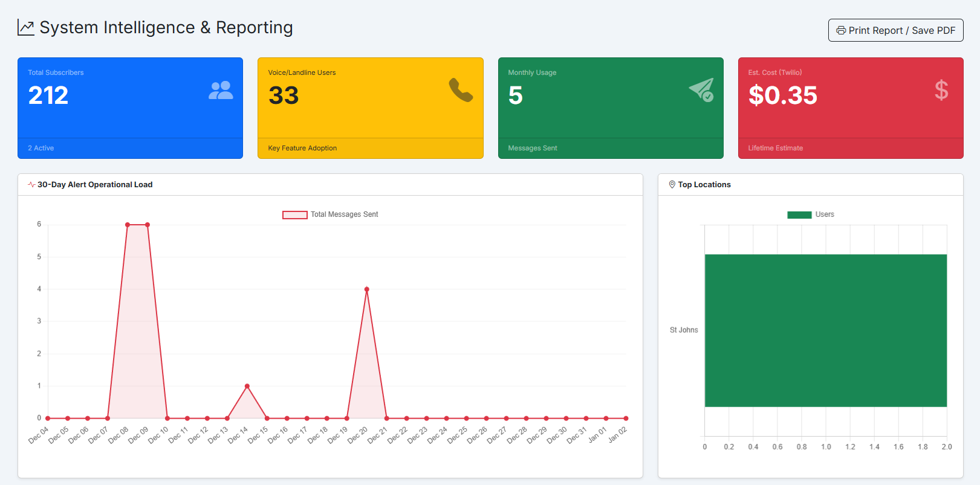Viewport: 980px width, 485px height.
Task: Click the chart line icon beside the page title
Action: click(x=26, y=28)
